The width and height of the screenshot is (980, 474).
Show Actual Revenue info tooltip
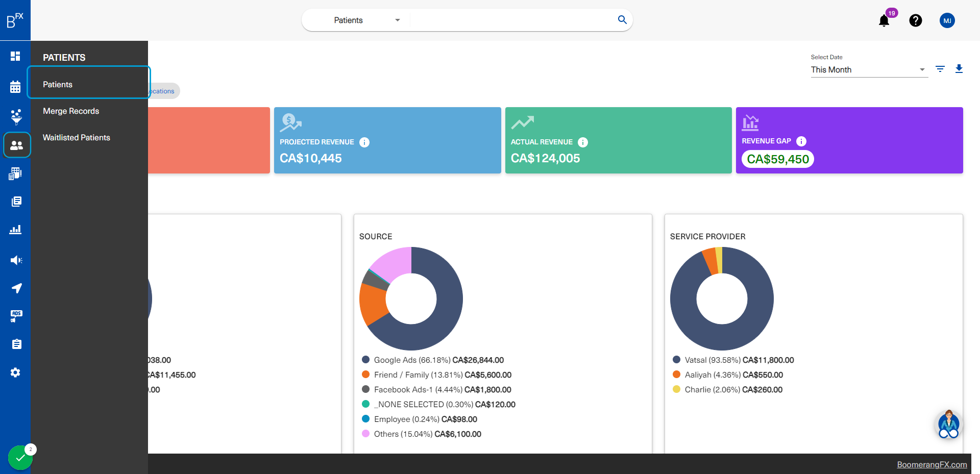click(x=583, y=142)
